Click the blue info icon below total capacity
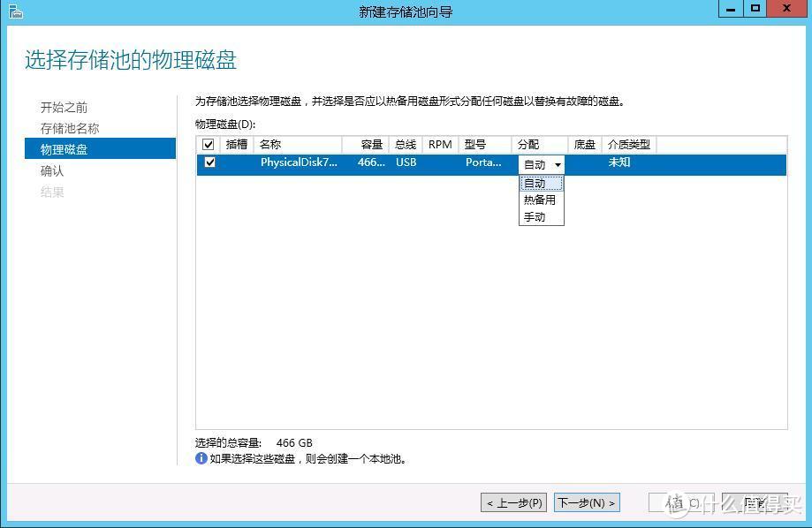The height and width of the screenshot is (528, 812). point(201,458)
